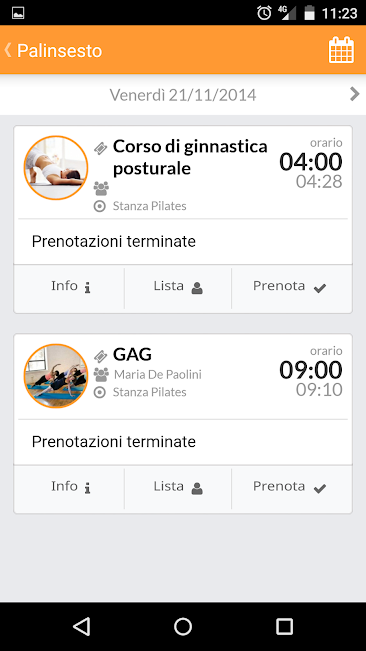
Task: Click group icon next to Maria De Paolini
Action: 101,375
